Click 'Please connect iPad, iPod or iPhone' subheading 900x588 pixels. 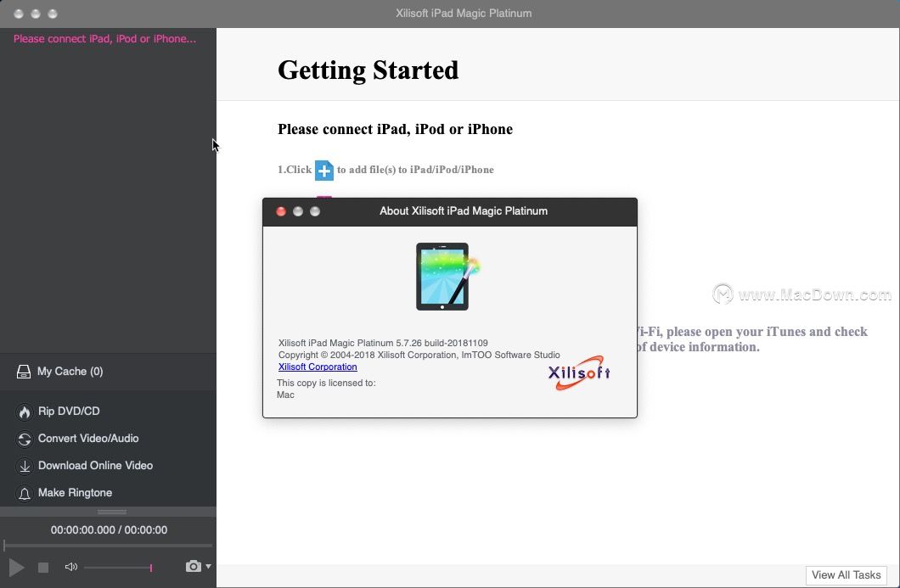click(395, 129)
